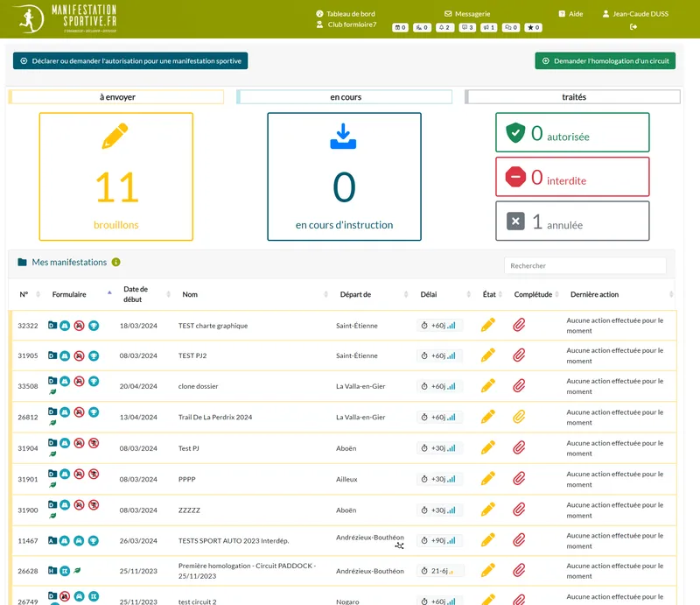Click 'Ailleux' departure cell

(346, 479)
